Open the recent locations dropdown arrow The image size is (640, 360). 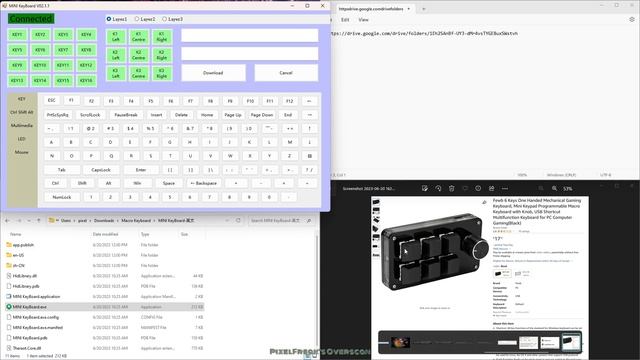point(29,220)
